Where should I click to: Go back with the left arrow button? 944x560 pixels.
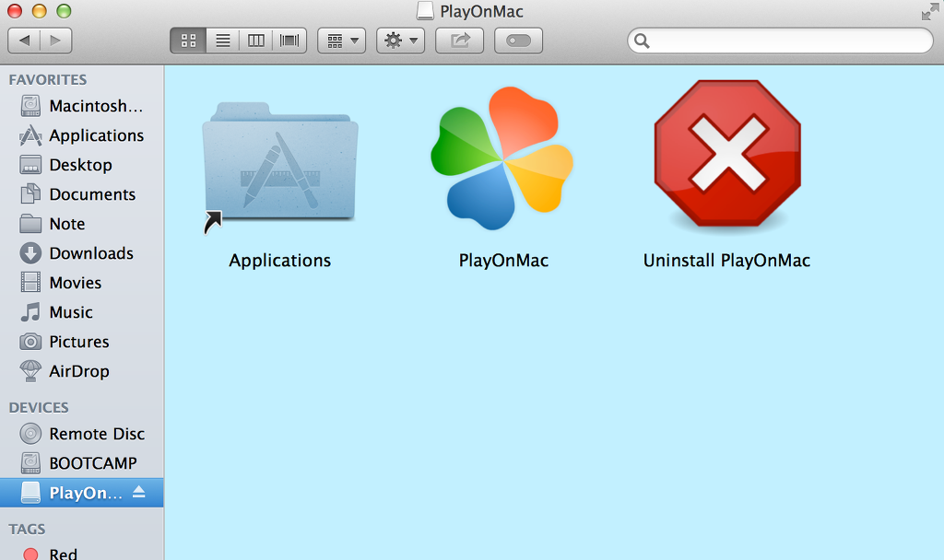(x=24, y=41)
